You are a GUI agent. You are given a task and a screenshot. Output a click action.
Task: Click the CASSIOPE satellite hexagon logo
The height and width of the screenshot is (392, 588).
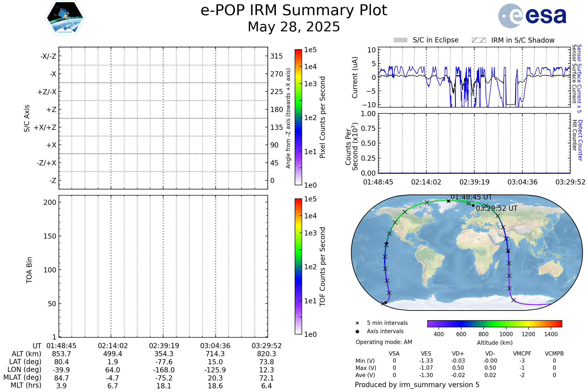[65, 18]
